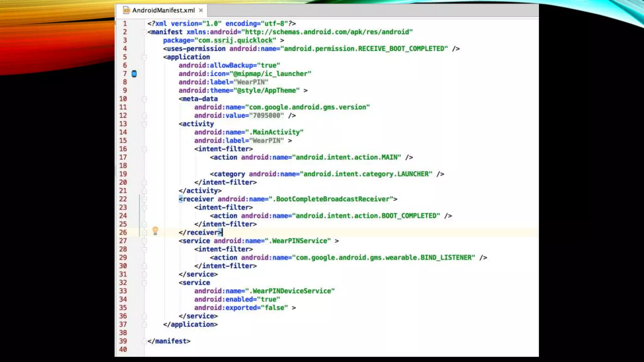Viewport: 644px width, 362px height.
Task: Select the AndroidManifest.xml editor tab
Action: pos(163,10)
